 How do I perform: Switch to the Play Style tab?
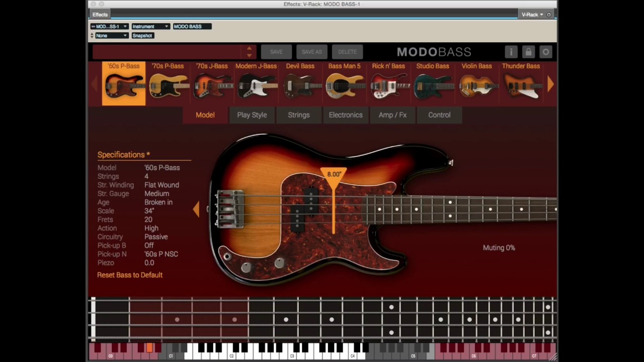pos(252,115)
